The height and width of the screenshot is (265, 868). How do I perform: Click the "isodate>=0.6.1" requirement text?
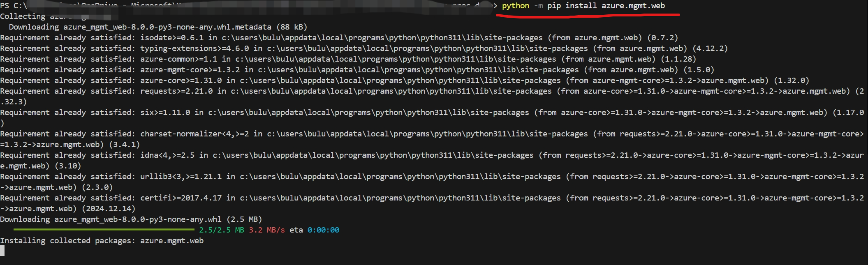pos(171,38)
